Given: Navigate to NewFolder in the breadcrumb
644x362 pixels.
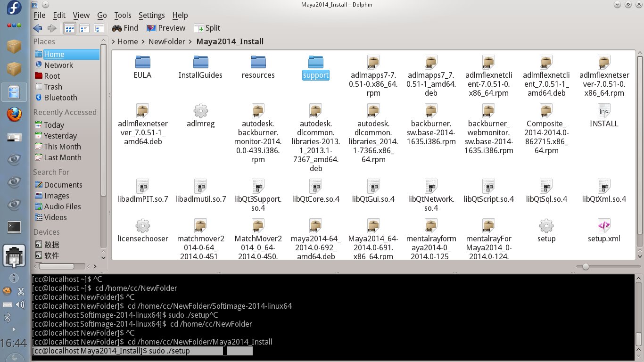Looking at the screenshot, I should click(167, 42).
